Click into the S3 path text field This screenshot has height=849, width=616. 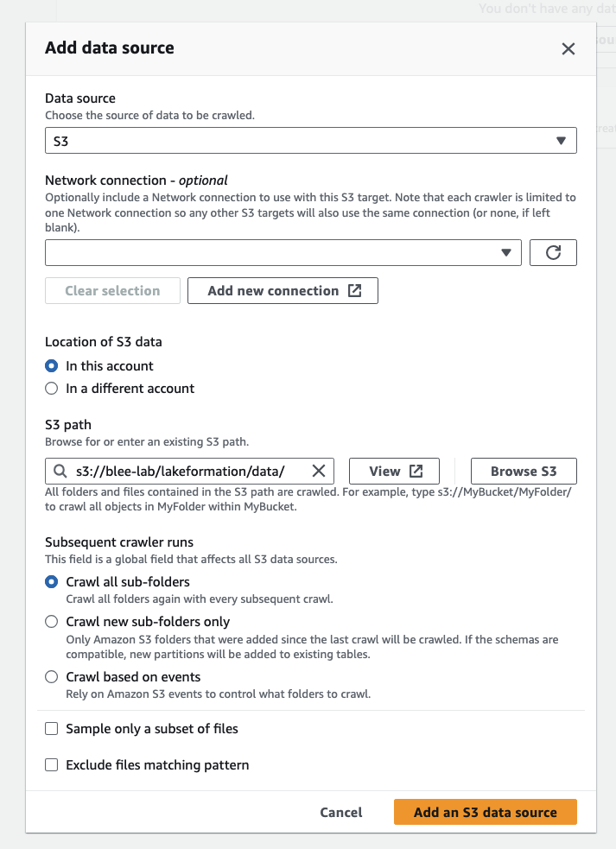click(x=189, y=471)
